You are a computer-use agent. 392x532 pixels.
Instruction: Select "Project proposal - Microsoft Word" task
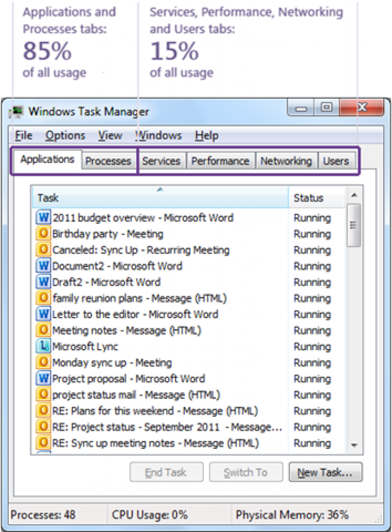(x=129, y=378)
